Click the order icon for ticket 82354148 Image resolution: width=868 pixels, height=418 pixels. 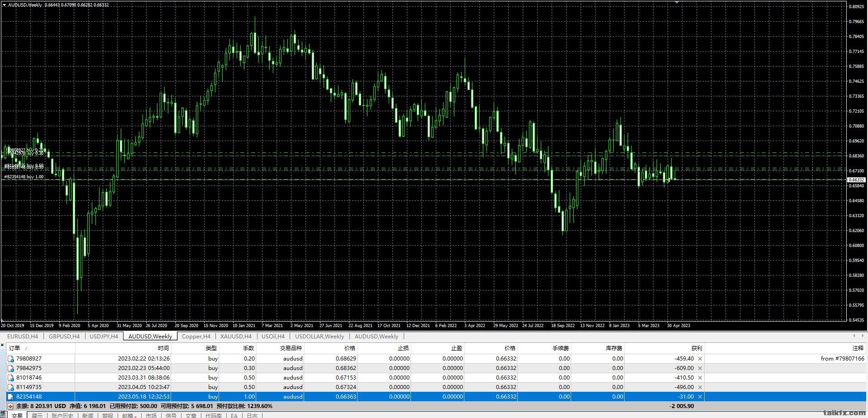pyautogui.click(x=11, y=397)
